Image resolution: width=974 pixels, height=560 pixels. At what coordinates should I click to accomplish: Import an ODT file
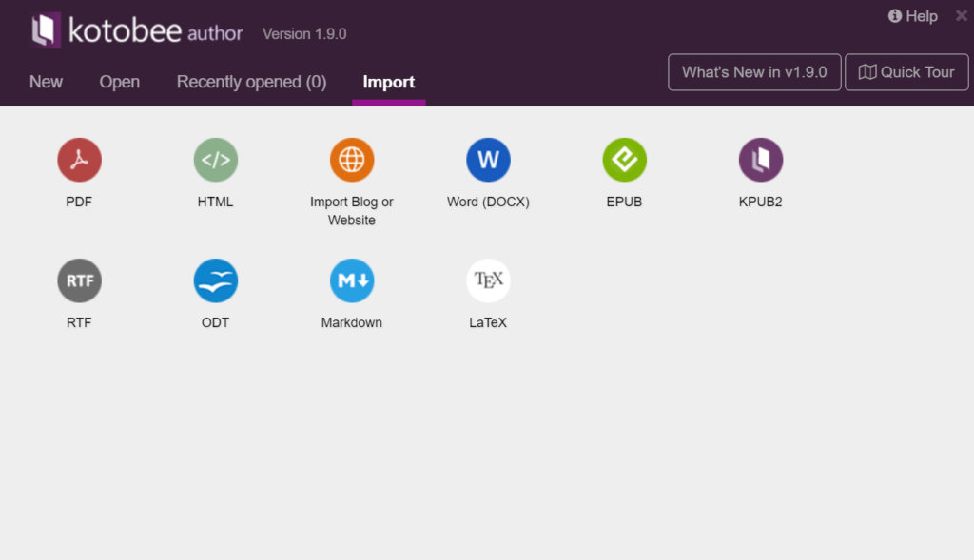coord(215,280)
